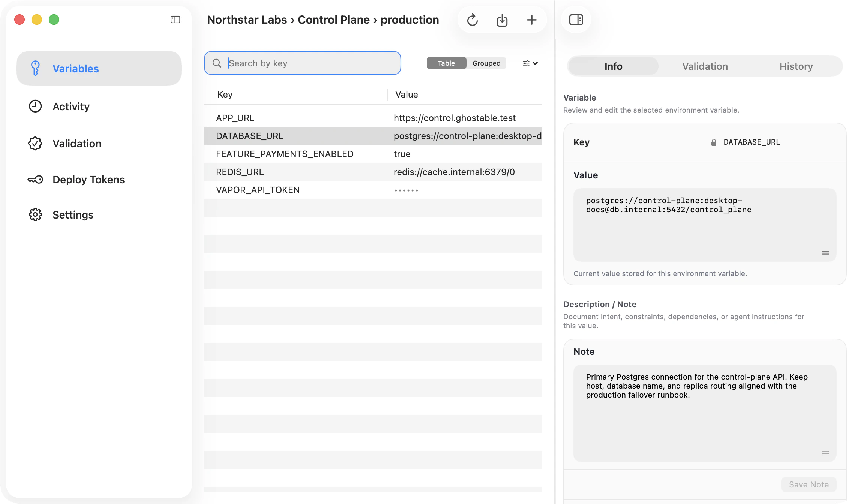Screen dimensions: 855x504
Task: Switch to the History tab
Action: point(796,66)
